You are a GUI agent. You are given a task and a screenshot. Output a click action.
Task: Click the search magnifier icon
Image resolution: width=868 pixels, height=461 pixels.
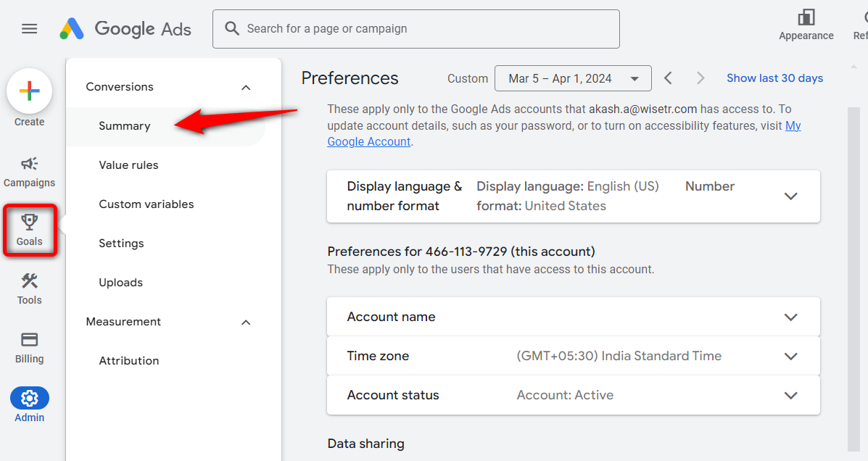232,28
